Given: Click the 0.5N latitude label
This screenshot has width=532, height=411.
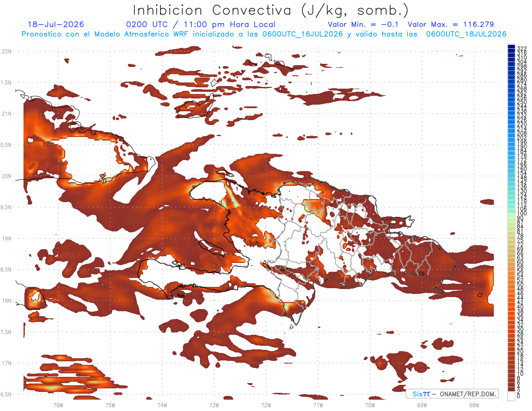Looking at the screenshot, I should click(x=7, y=145).
